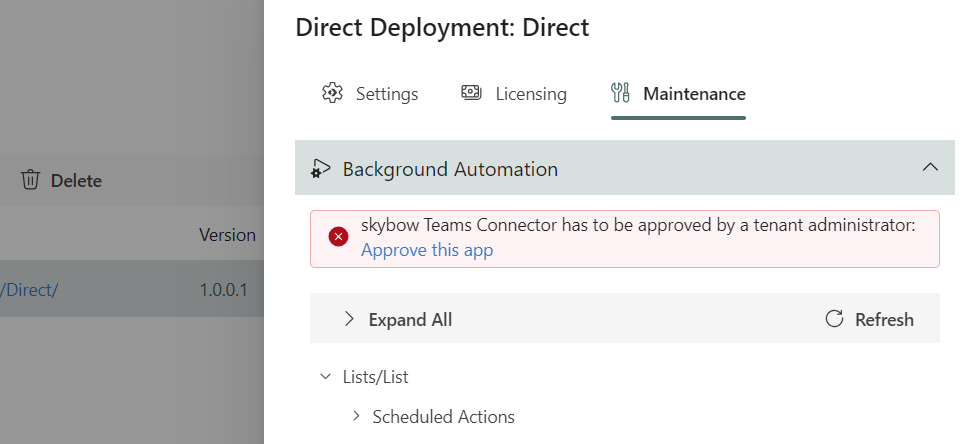This screenshot has width=978, height=444.
Task: Click the 1.0.0.1 version cell
Action: point(223,290)
